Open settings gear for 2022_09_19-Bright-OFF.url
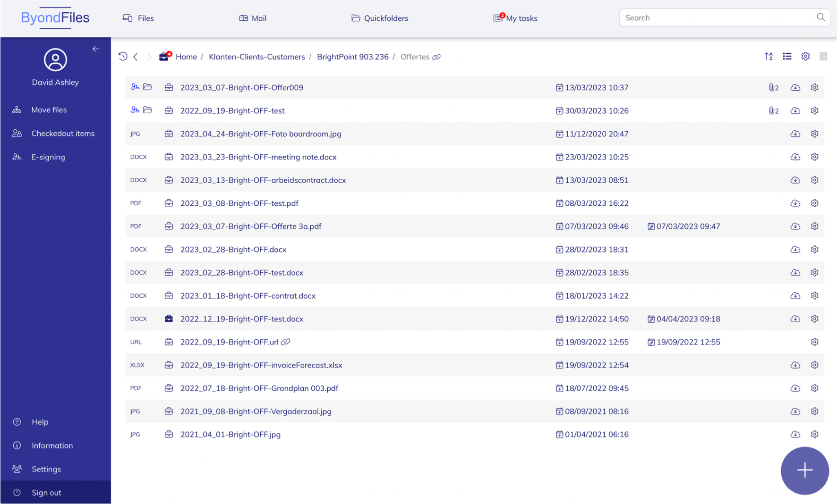This screenshot has width=837, height=504. [x=814, y=342]
